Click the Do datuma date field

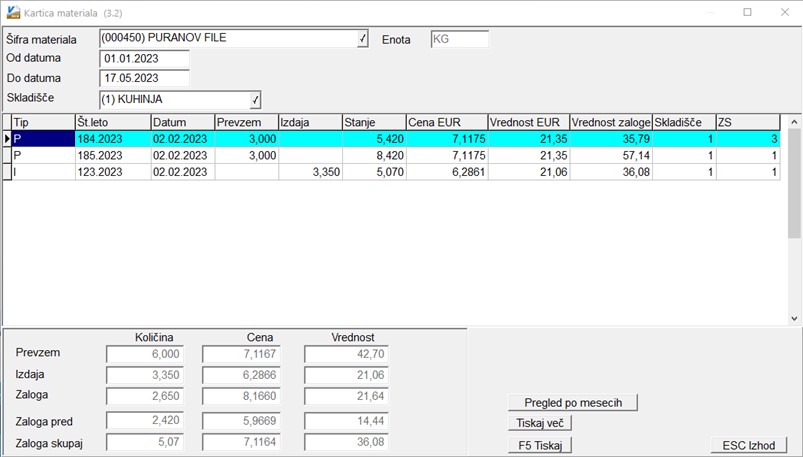(144, 78)
